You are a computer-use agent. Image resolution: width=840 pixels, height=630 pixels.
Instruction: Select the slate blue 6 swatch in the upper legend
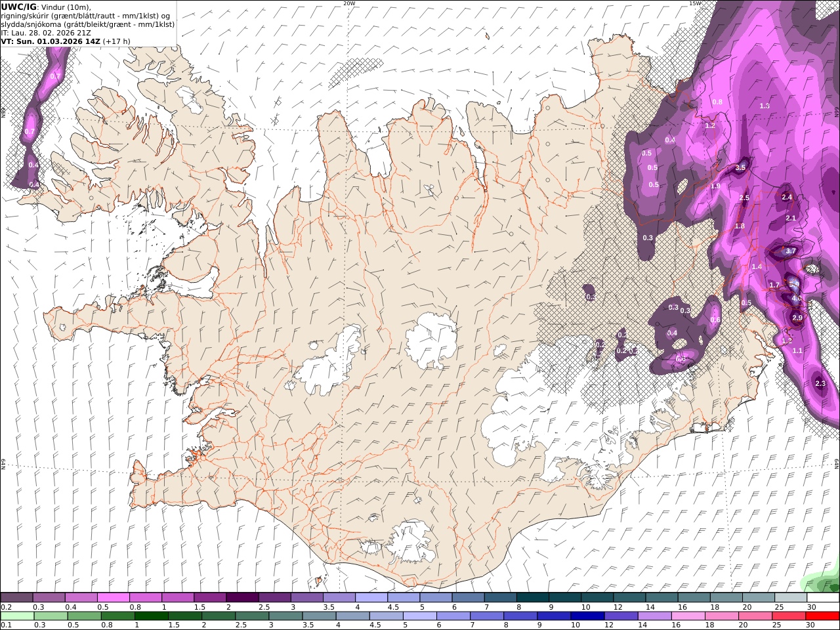[468, 598]
